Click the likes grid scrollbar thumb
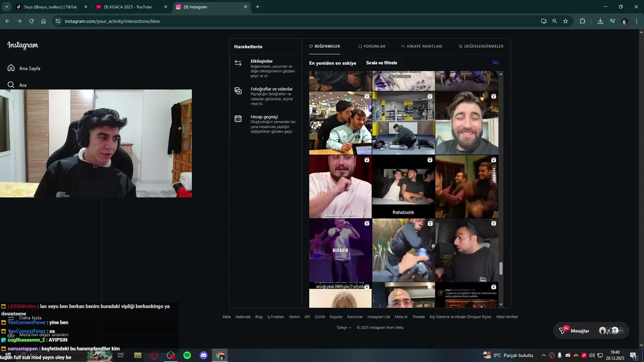The height and width of the screenshot is (362, 644). (501, 269)
